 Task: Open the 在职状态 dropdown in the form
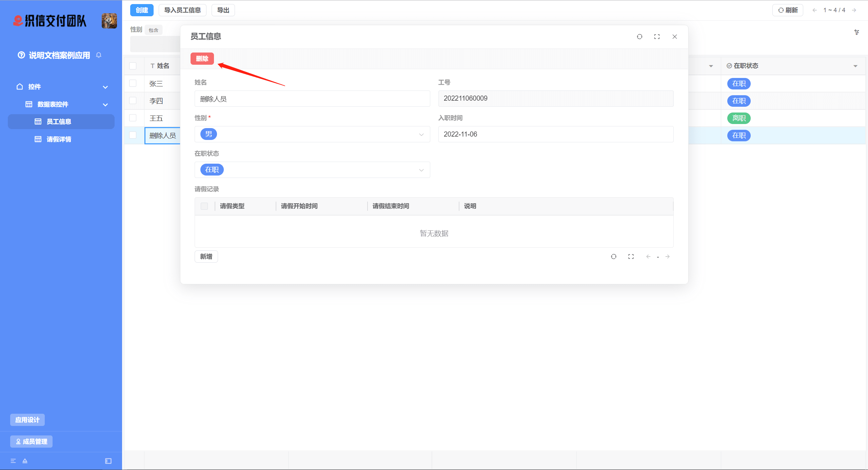tap(312, 170)
